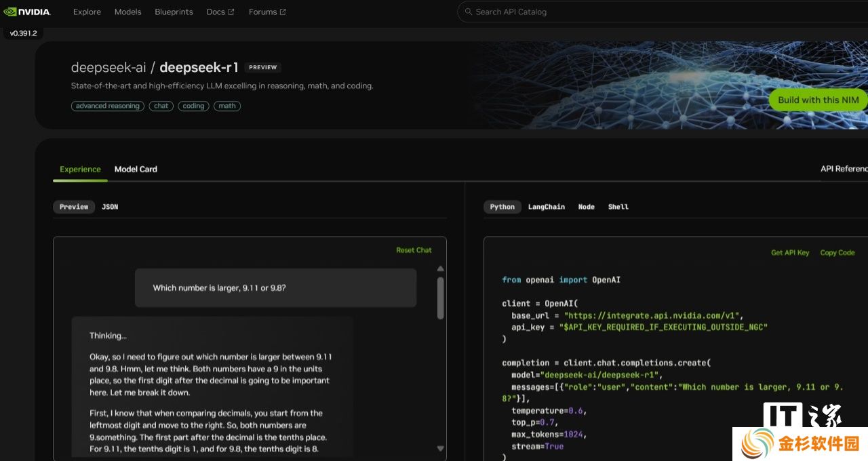Select the Python code tab
868x461 pixels.
(502, 207)
